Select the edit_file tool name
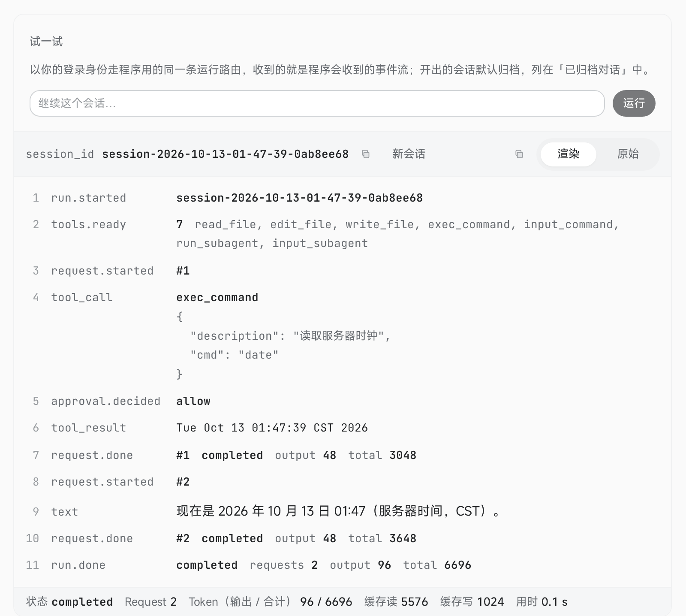This screenshot has width=686, height=616. [301, 224]
